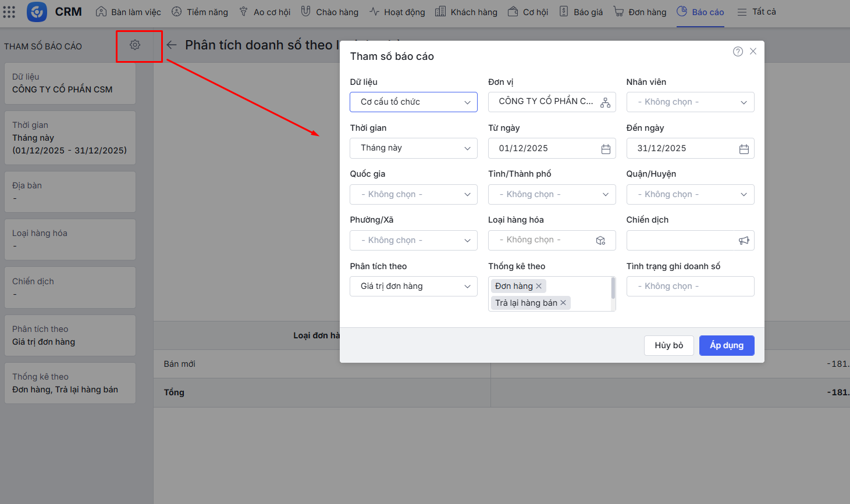The height and width of the screenshot is (504, 850).
Task: Click the Cơ hội briefcase icon
Action: tap(513, 12)
